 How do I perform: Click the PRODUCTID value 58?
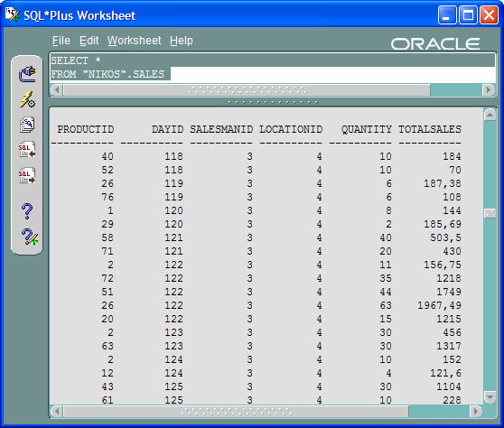pyautogui.click(x=107, y=237)
